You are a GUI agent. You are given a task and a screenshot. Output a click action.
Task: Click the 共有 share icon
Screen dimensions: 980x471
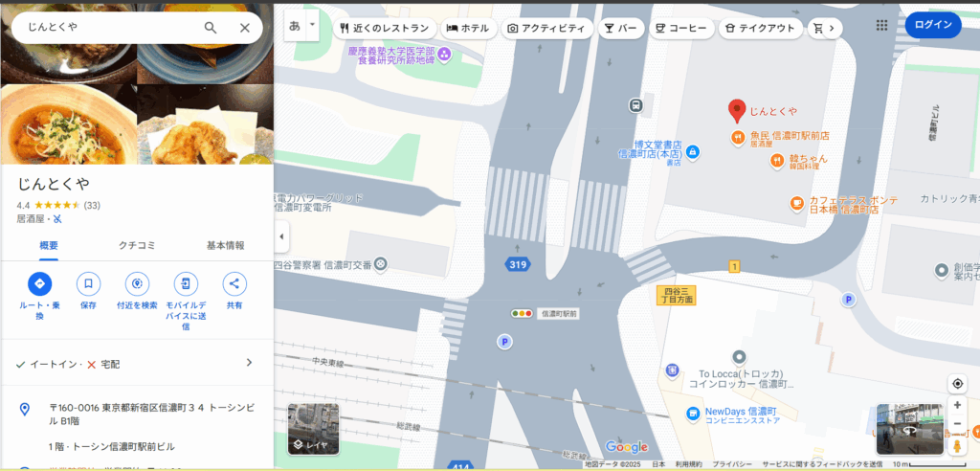[234, 284]
